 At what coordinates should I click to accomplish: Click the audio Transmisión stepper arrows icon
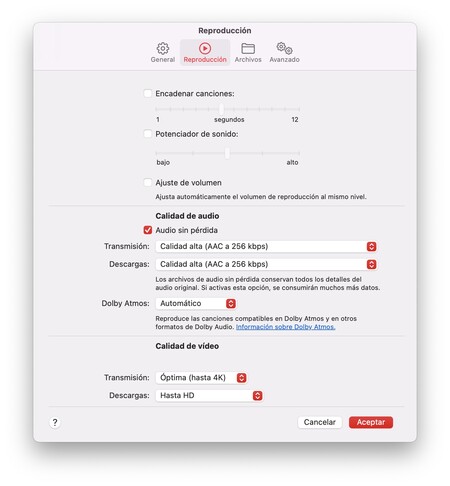point(371,247)
